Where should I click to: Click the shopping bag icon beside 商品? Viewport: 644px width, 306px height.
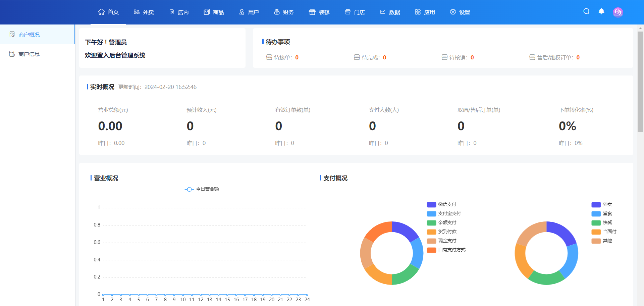[x=207, y=12]
